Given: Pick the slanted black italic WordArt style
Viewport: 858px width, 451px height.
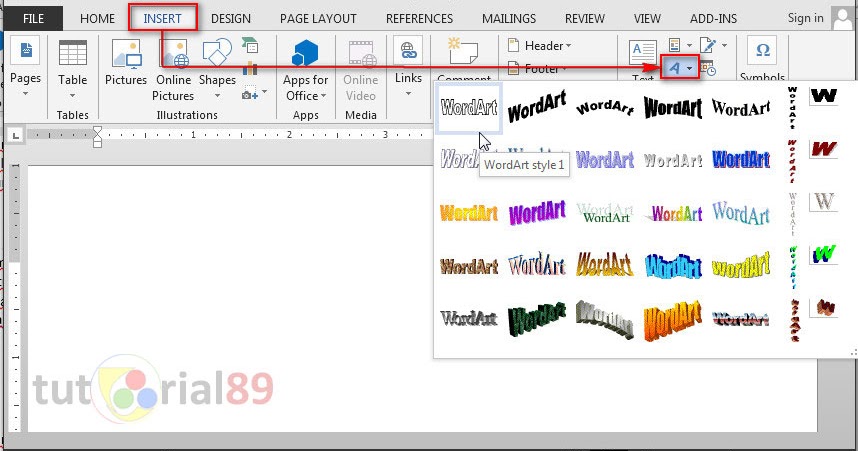Looking at the screenshot, I should point(537,107).
